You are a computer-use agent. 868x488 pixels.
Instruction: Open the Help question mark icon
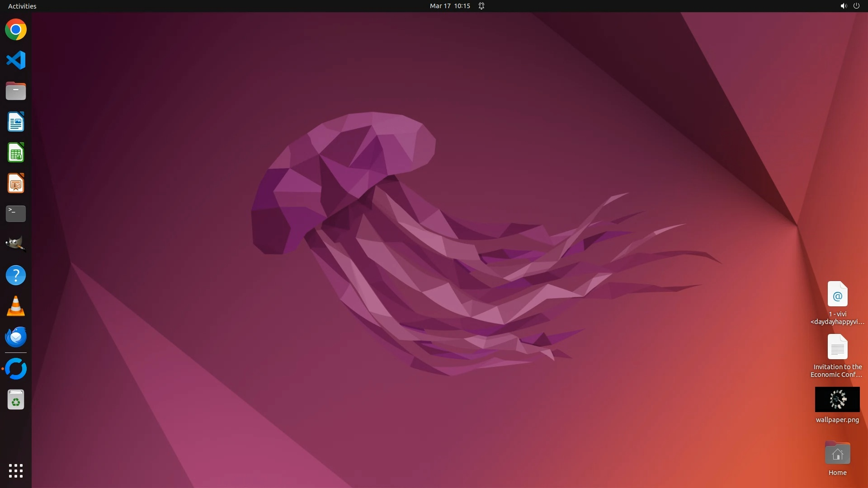(16, 275)
